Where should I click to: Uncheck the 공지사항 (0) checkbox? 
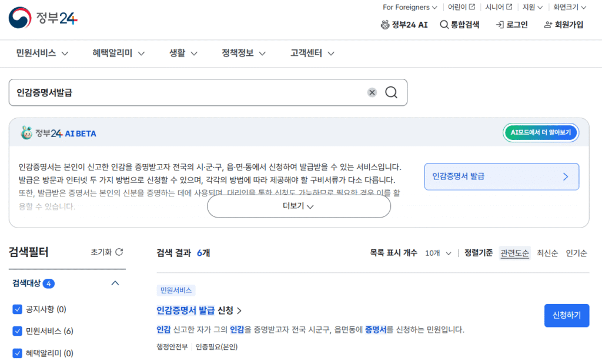[17, 309]
